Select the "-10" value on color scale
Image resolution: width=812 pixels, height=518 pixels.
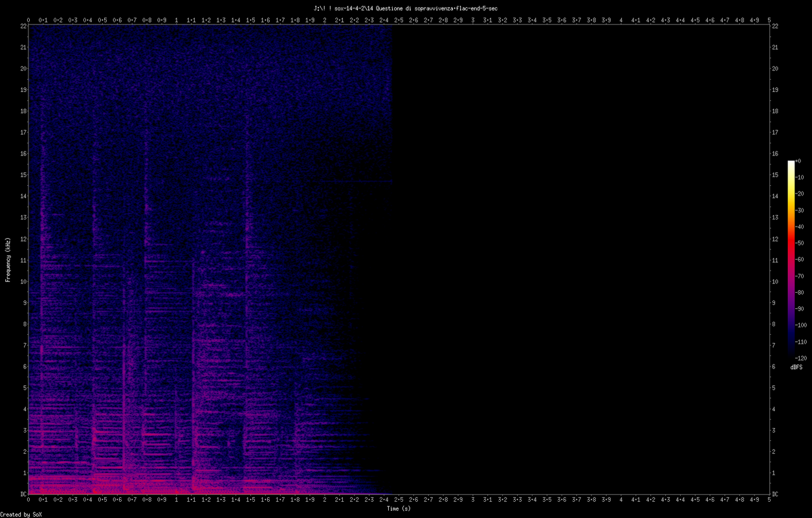(800, 177)
